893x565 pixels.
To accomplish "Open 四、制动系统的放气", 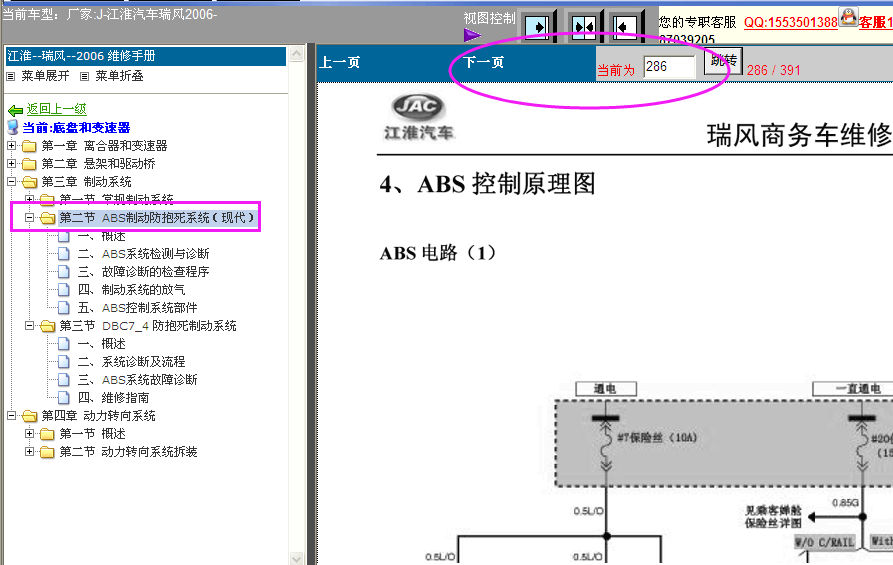I will [x=132, y=290].
